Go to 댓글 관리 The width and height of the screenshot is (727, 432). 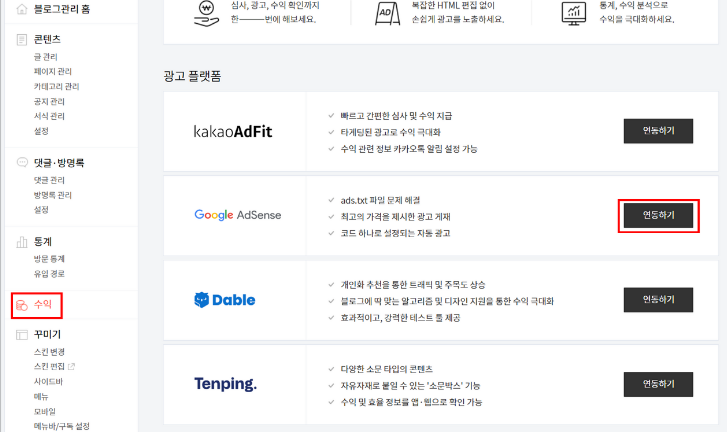49,180
